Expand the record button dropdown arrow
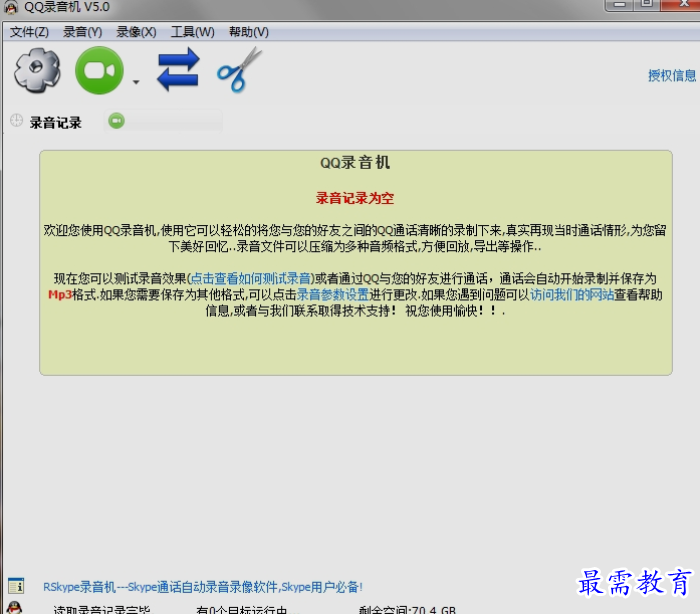Screen dimensions: 700x614 [x=136, y=82]
